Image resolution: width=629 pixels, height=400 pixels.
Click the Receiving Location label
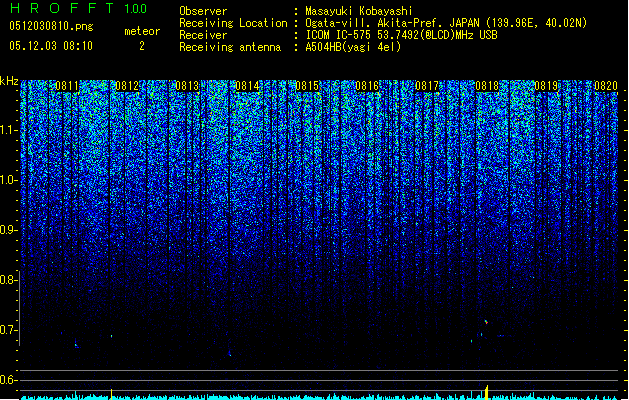[x=233, y=23]
